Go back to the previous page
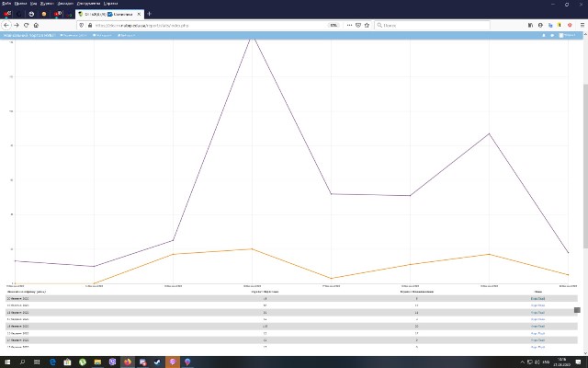 click(6, 25)
